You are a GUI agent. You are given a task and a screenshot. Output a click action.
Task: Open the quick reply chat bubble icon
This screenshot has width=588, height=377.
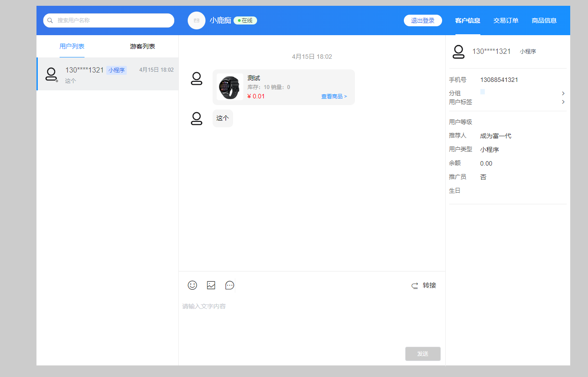230,285
